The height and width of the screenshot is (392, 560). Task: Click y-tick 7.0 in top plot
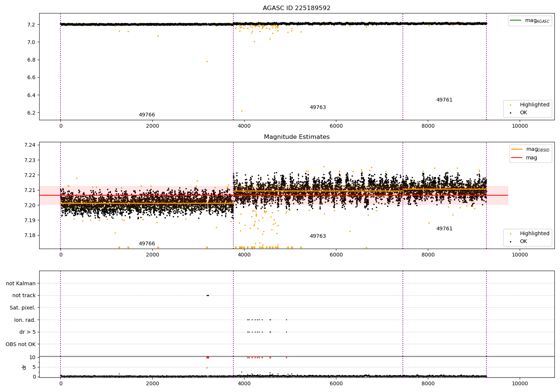tap(31, 42)
